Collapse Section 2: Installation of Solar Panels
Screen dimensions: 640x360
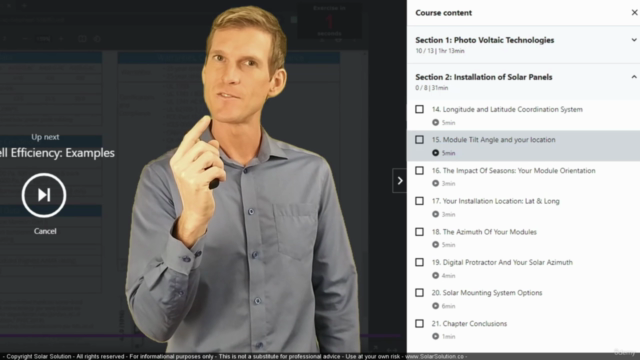[634, 77]
